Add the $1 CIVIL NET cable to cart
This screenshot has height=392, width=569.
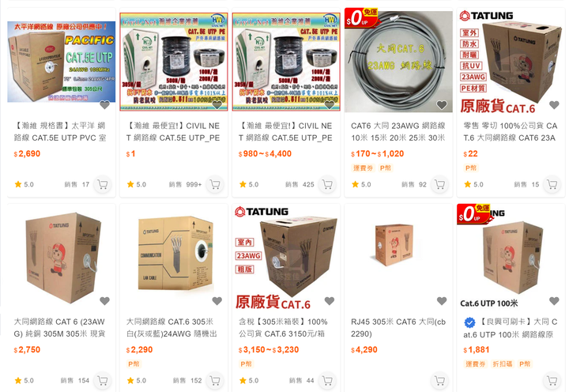pyautogui.click(x=215, y=184)
